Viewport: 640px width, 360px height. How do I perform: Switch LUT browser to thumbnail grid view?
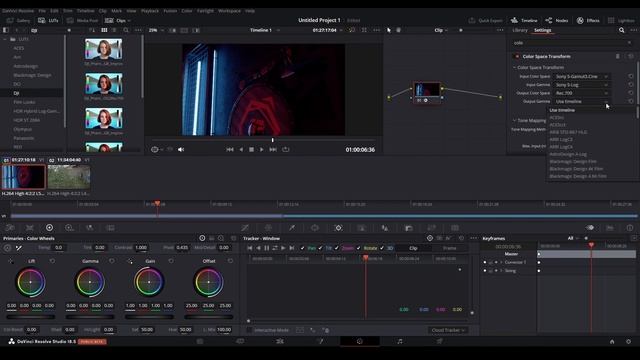pyautogui.click(x=104, y=30)
